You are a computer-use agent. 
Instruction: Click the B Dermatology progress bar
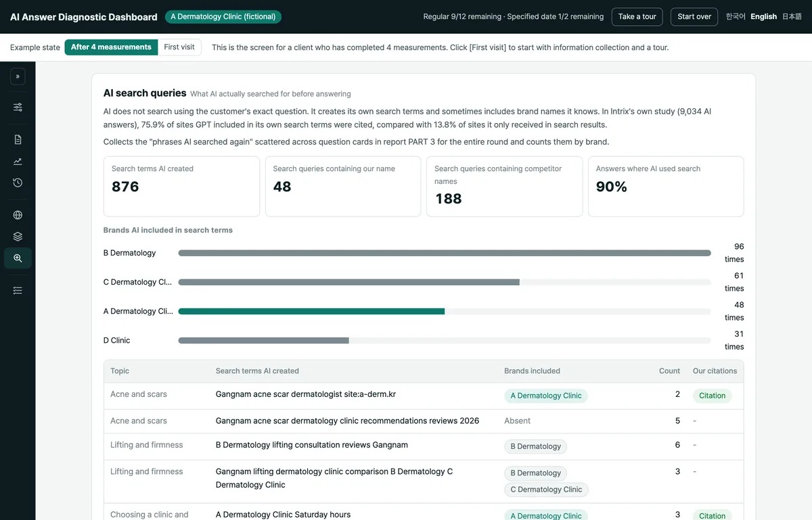[445, 253]
